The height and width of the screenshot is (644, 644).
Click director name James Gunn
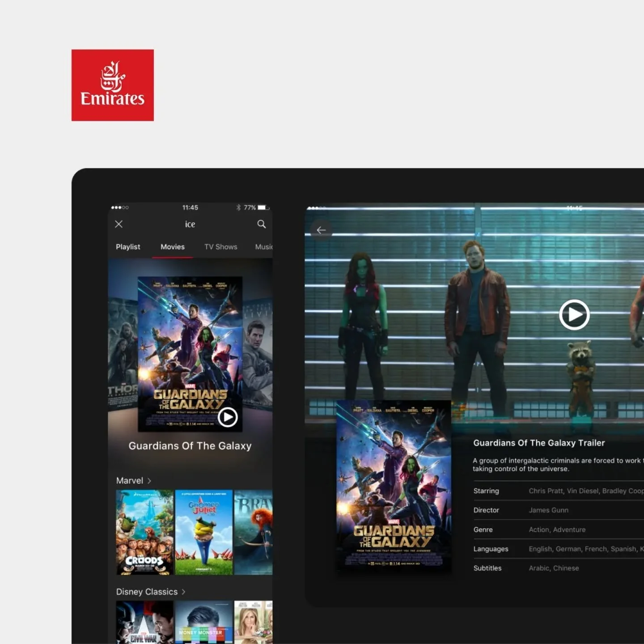click(549, 510)
